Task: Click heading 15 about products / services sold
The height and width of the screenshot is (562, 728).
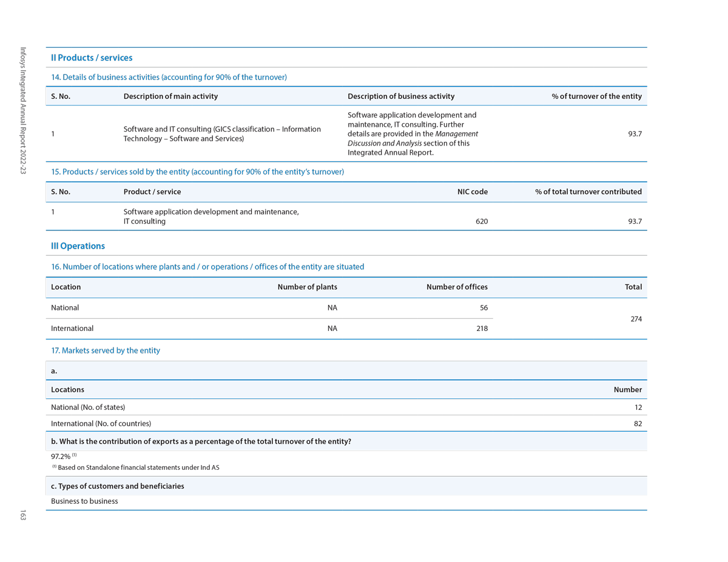Action: (197, 172)
